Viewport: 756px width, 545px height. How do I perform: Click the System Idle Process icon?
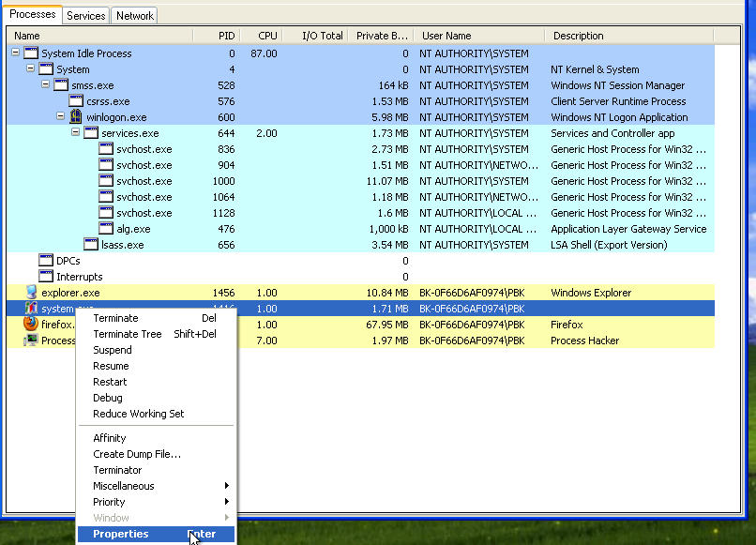coord(31,53)
